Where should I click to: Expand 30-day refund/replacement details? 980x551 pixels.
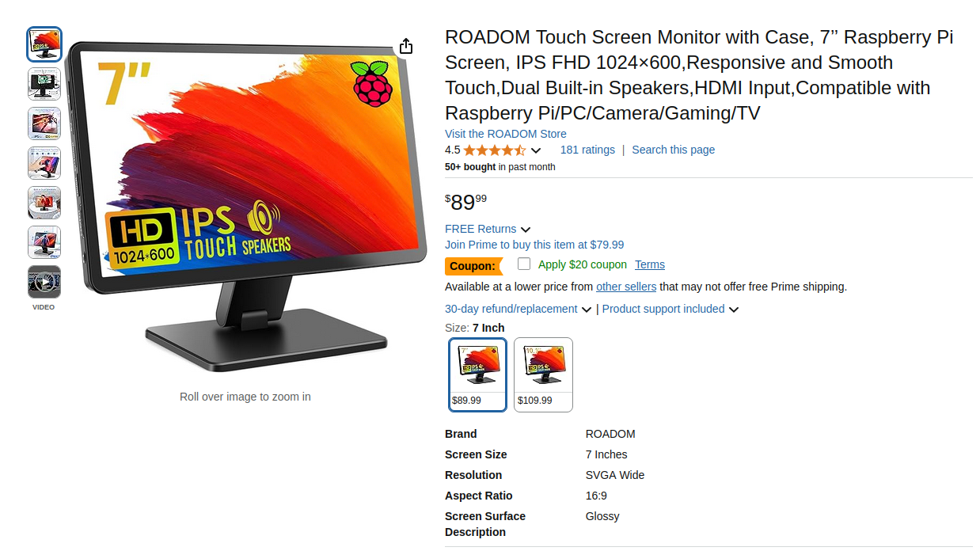click(518, 309)
